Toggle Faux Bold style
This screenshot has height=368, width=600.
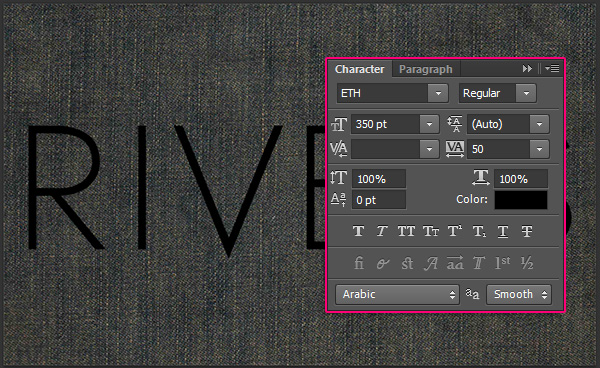click(x=358, y=231)
